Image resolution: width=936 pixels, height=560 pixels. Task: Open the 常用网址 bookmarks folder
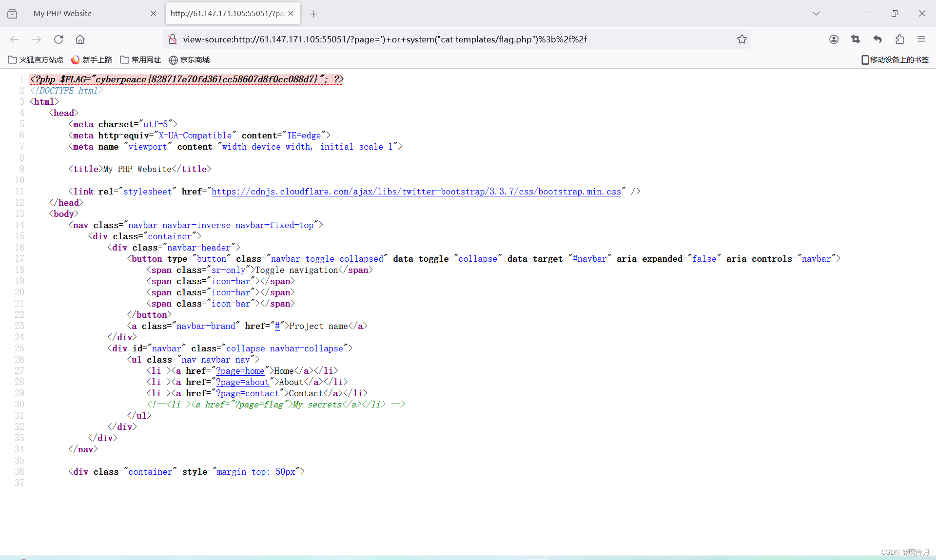coord(141,59)
